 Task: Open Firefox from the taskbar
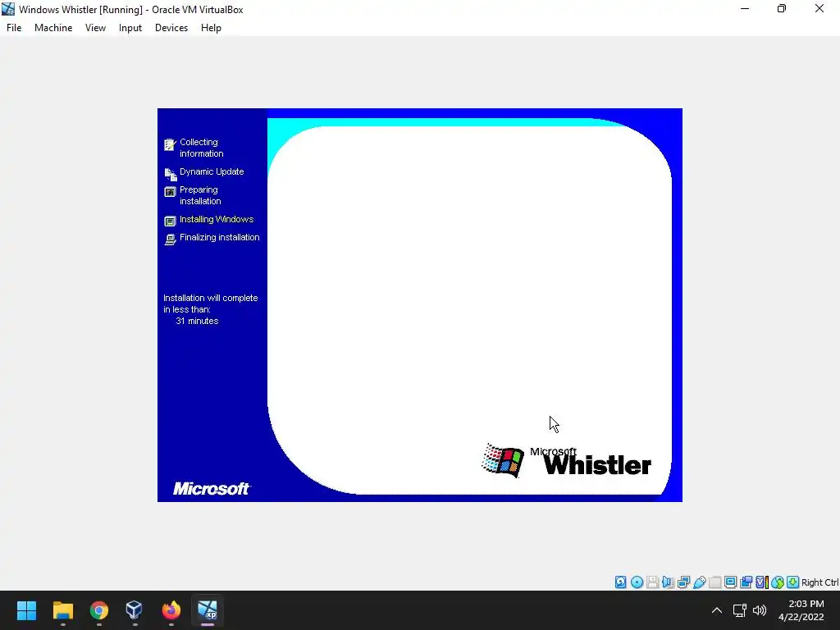tap(171, 610)
